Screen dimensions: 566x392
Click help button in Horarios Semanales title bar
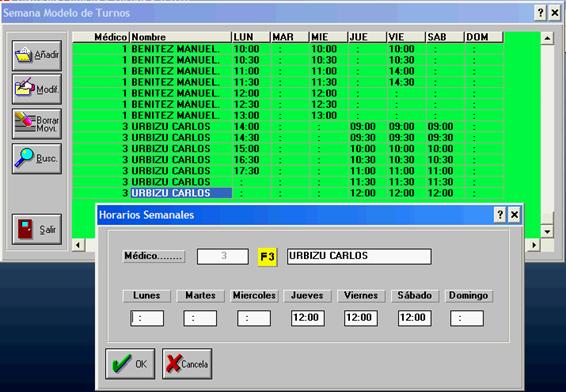(500, 215)
